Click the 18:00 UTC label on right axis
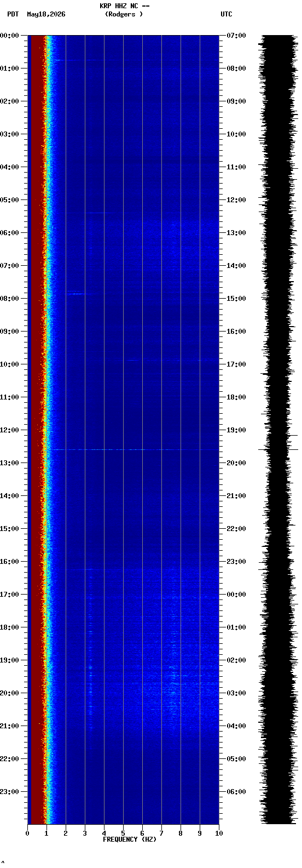Viewport: 302px width, 868px height. pos(236,397)
